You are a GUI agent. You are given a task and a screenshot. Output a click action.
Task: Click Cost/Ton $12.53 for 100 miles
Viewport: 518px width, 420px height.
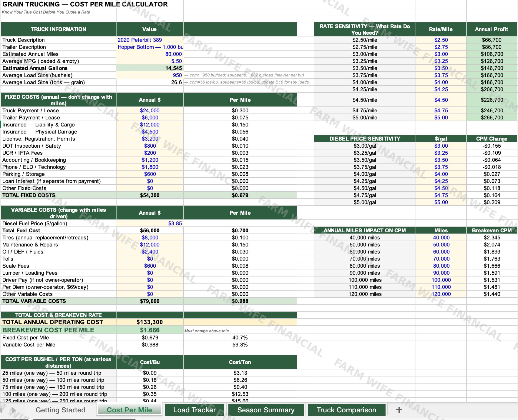[x=240, y=394]
